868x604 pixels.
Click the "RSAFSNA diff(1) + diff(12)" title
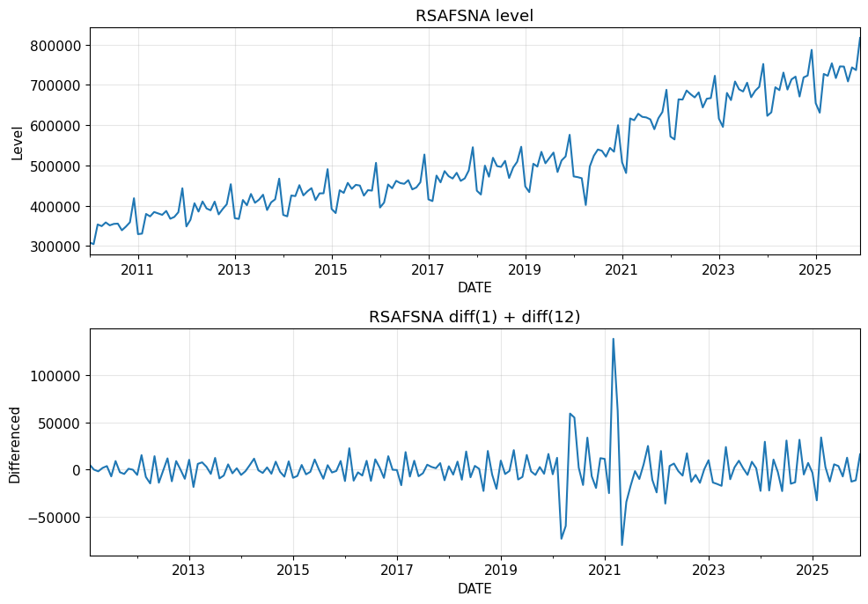pyautogui.click(x=474, y=318)
